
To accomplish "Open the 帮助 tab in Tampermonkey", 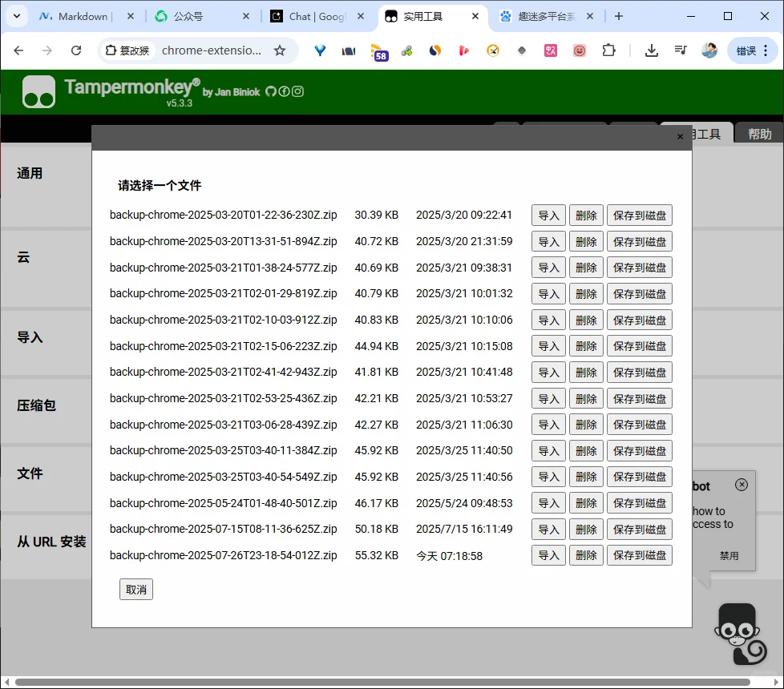I will (759, 134).
